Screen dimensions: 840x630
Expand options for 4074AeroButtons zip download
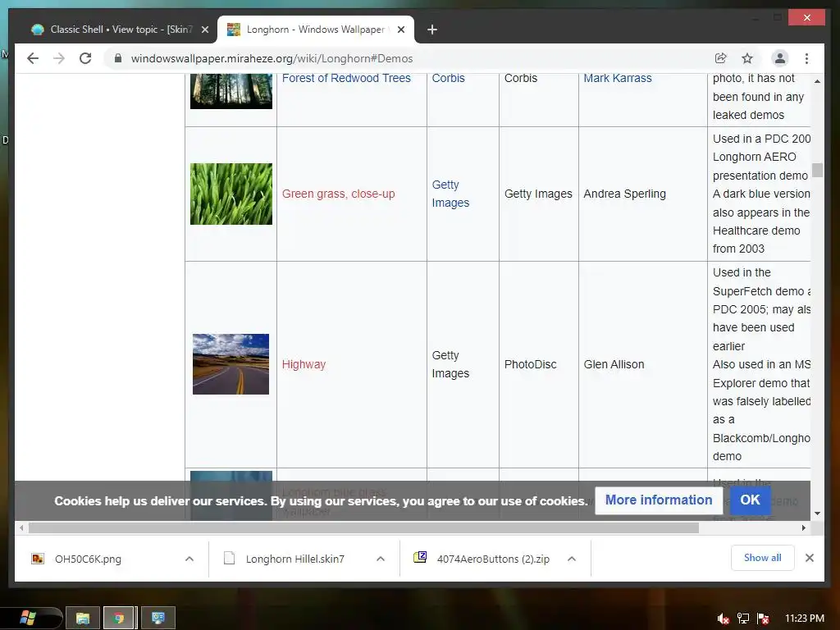[572, 559]
